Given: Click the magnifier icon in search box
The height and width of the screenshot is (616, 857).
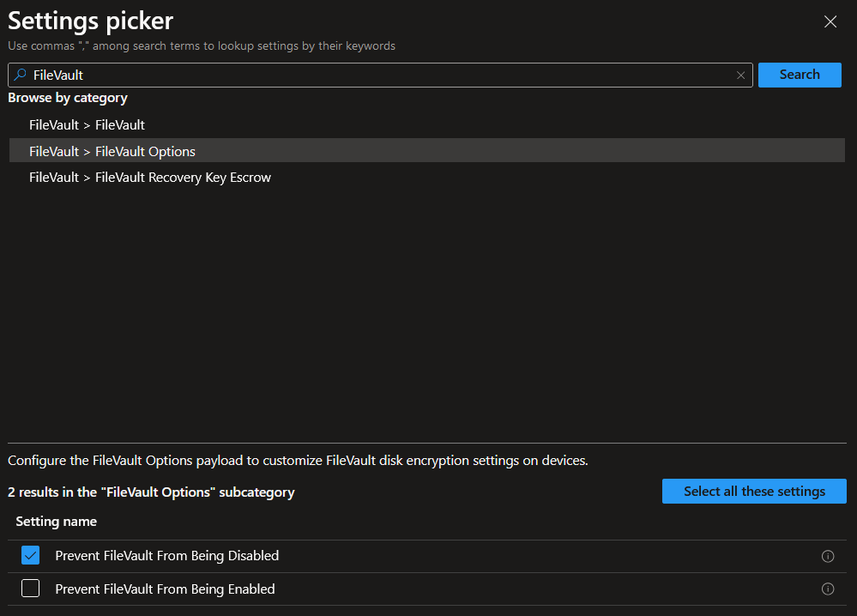Looking at the screenshot, I should [x=21, y=75].
